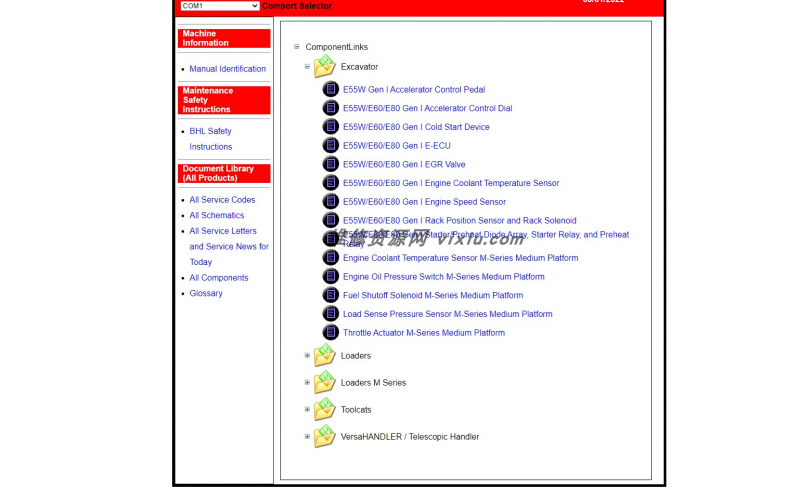The height and width of the screenshot is (490, 800).
Task: Open Load Sense Pressure Sensor M-Series link
Action: pos(447,314)
